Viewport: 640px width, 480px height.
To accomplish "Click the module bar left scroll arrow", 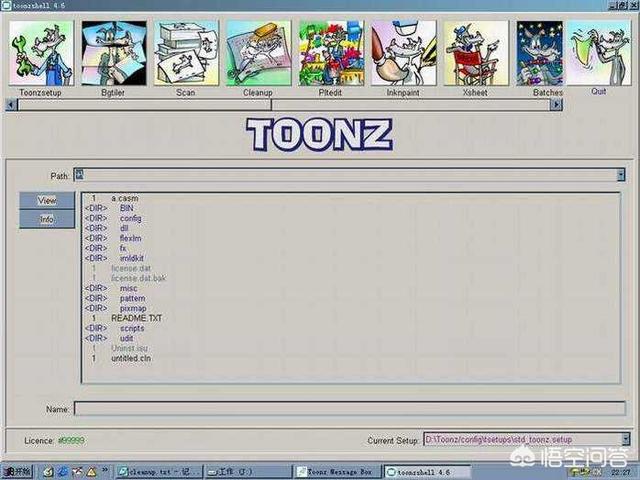I will [11, 105].
